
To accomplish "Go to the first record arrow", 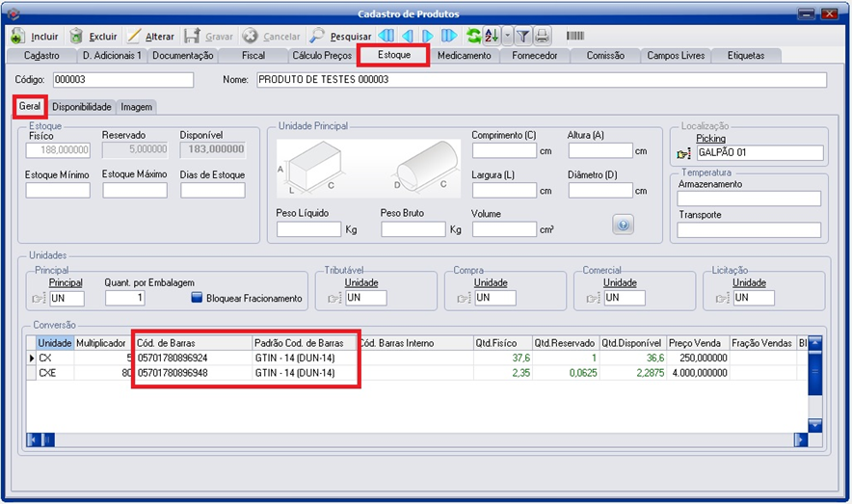I will (x=386, y=36).
